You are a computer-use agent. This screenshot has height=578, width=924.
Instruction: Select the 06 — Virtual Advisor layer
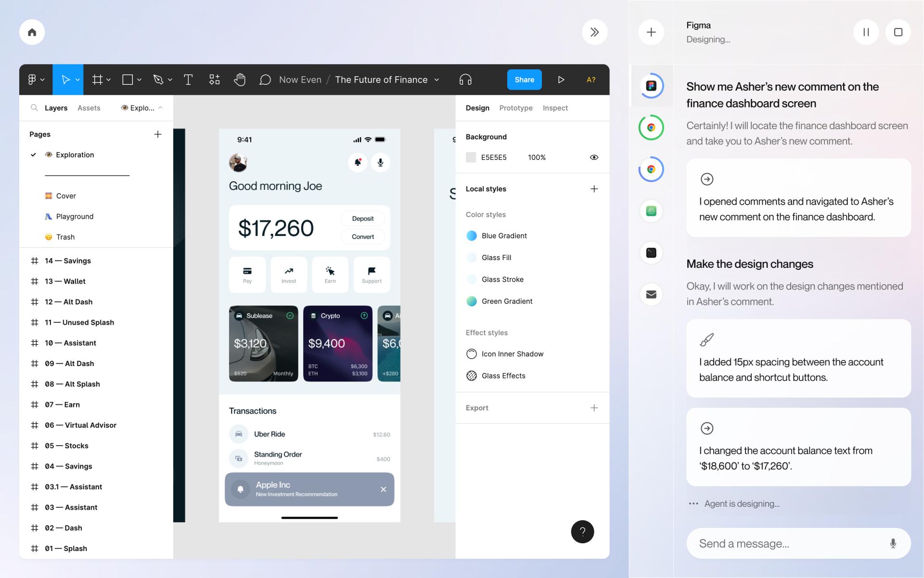80,425
